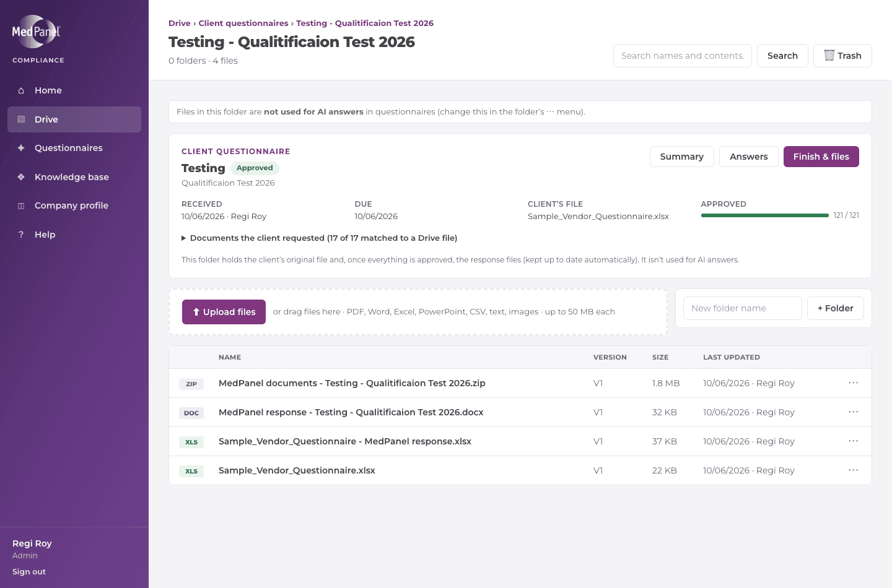
Task: Click the + Folder button
Action: (x=836, y=308)
